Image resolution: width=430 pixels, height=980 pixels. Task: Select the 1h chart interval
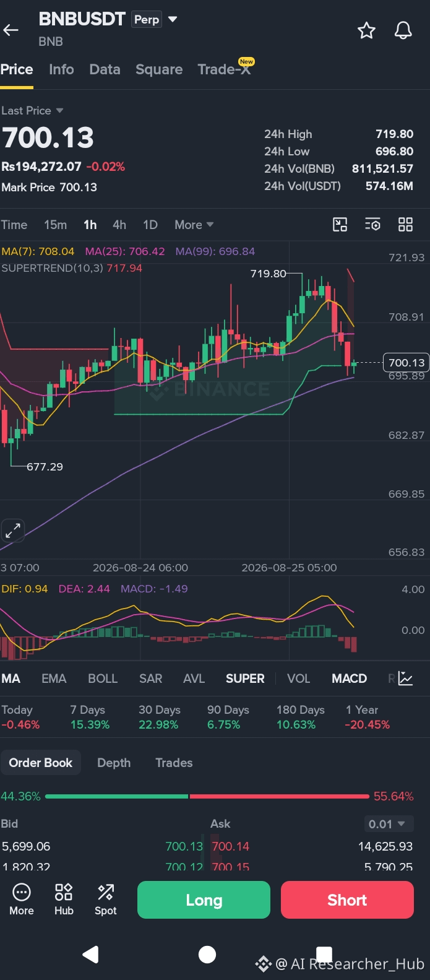pyautogui.click(x=90, y=225)
